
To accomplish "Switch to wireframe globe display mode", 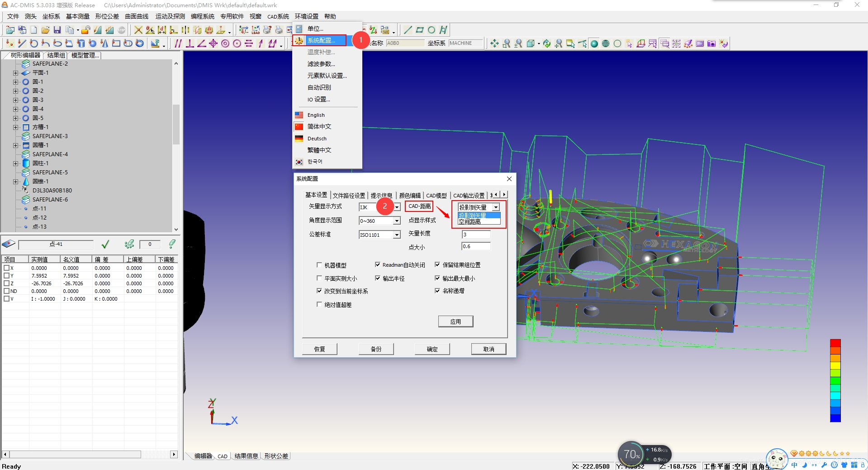I will (x=606, y=43).
